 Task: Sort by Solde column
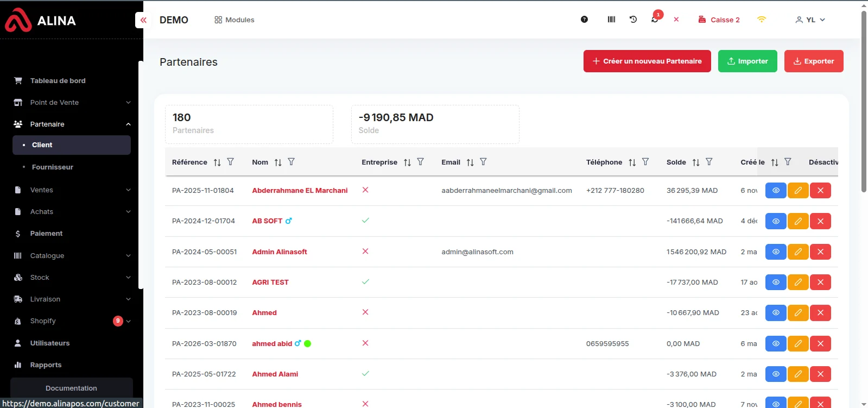click(x=696, y=162)
